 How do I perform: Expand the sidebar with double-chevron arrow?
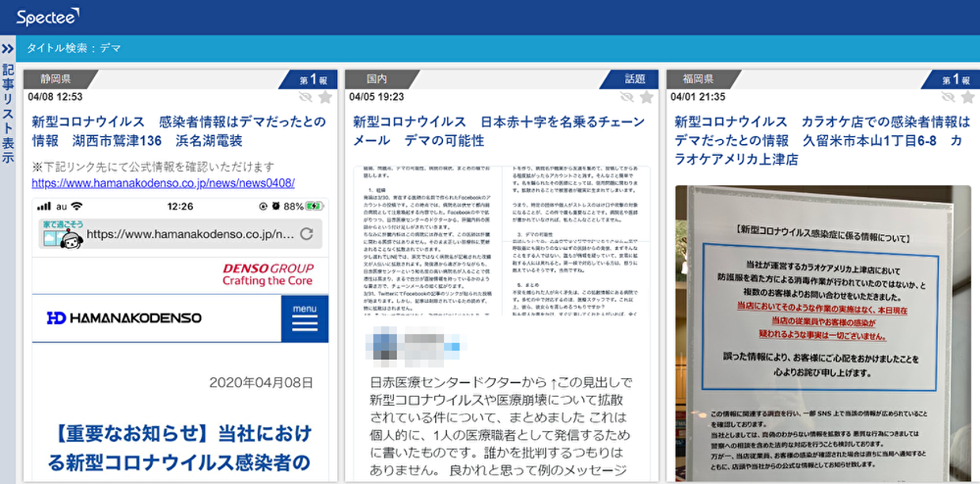tap(8, 49)
